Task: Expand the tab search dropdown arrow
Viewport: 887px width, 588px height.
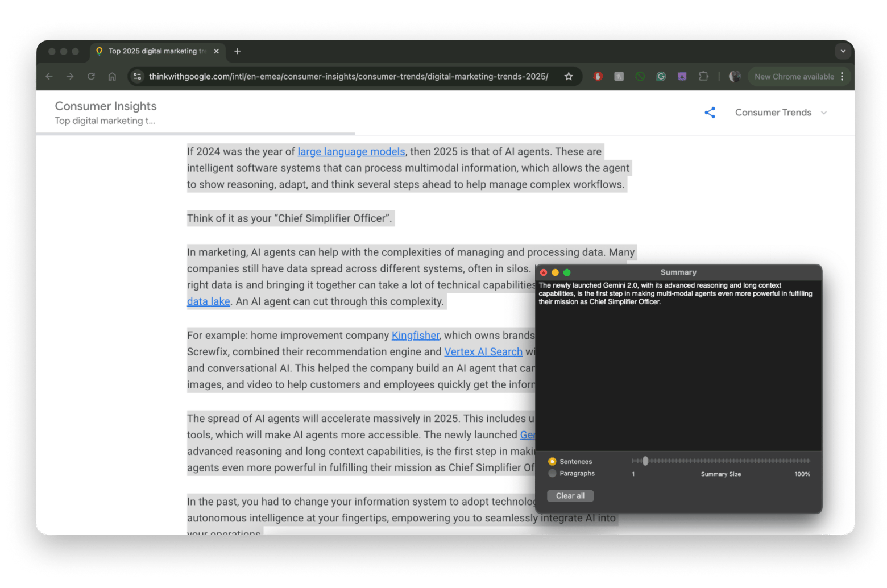Action: coord(843,51)
